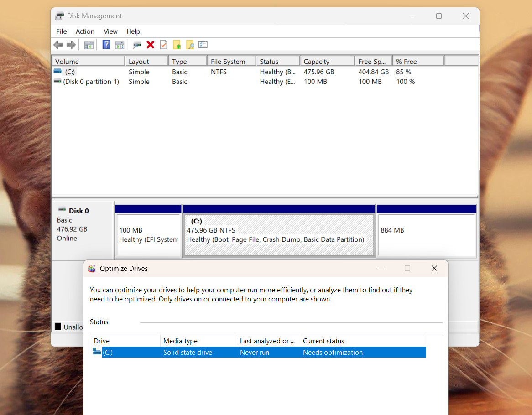This screenshot has width=532, height=415.
Task: Select the 475.96 GB NTFS (C:) partition block
Action: click(x=279, y=234)
